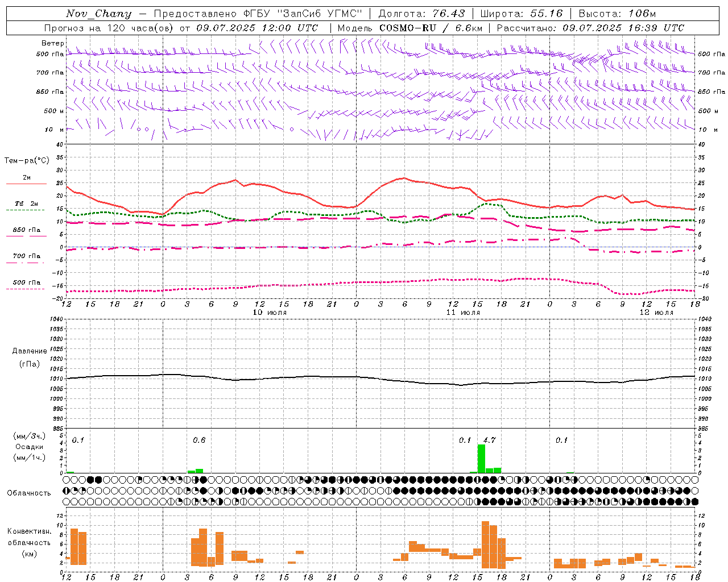The image size is (728, 582).
Task: Click the 11 июля date label
Action: pos(463,312)
